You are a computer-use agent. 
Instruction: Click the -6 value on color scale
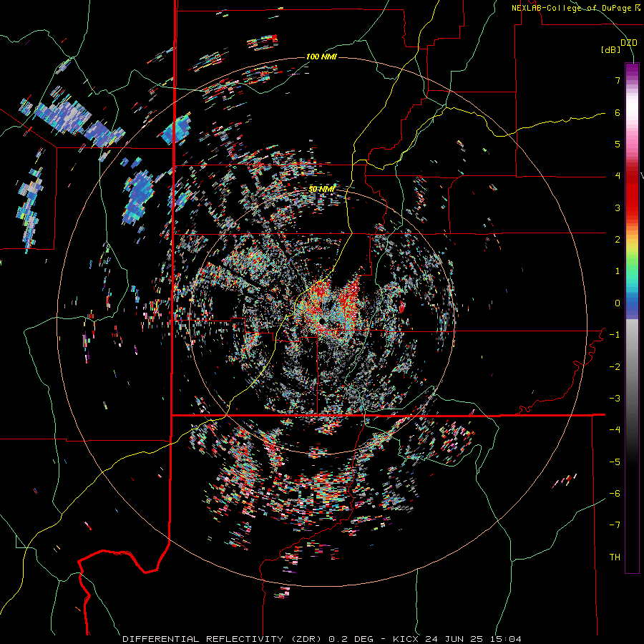pos(615,493)
